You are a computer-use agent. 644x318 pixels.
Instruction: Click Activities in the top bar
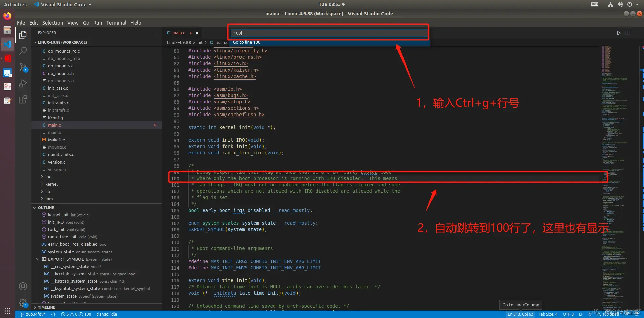click(x=15, y=4)
